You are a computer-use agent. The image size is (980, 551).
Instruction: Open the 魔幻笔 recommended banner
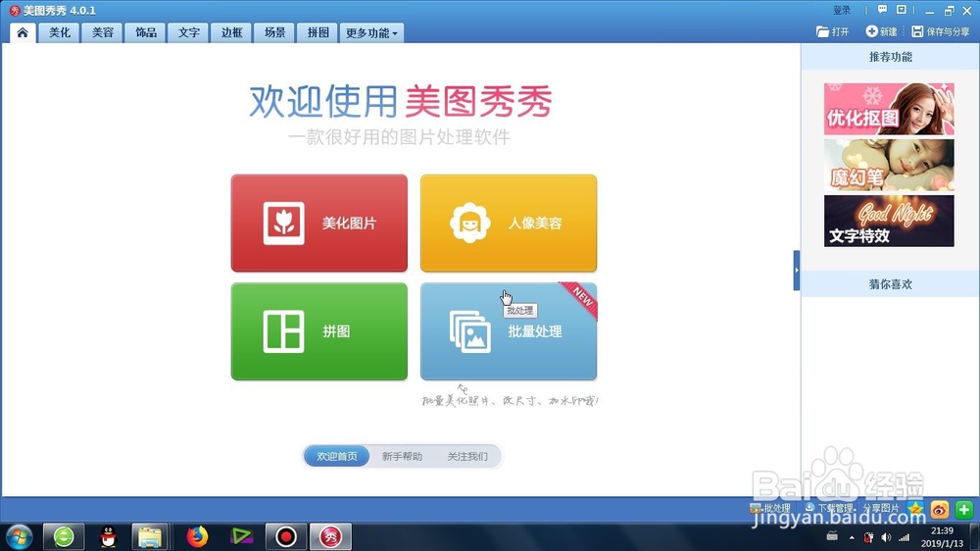(889, 165)
